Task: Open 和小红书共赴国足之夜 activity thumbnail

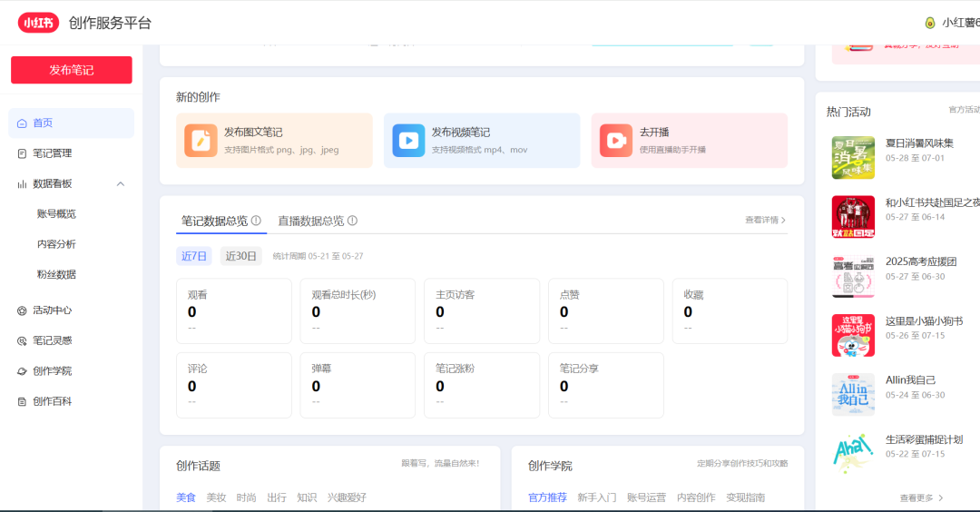Action: [x=853, y=217]
